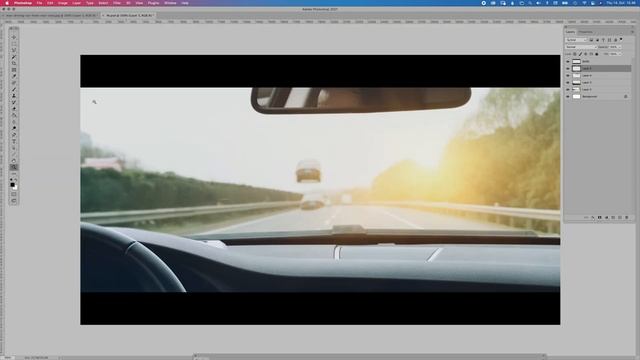Select the Magic Wand tool

[x=14, y=57]
